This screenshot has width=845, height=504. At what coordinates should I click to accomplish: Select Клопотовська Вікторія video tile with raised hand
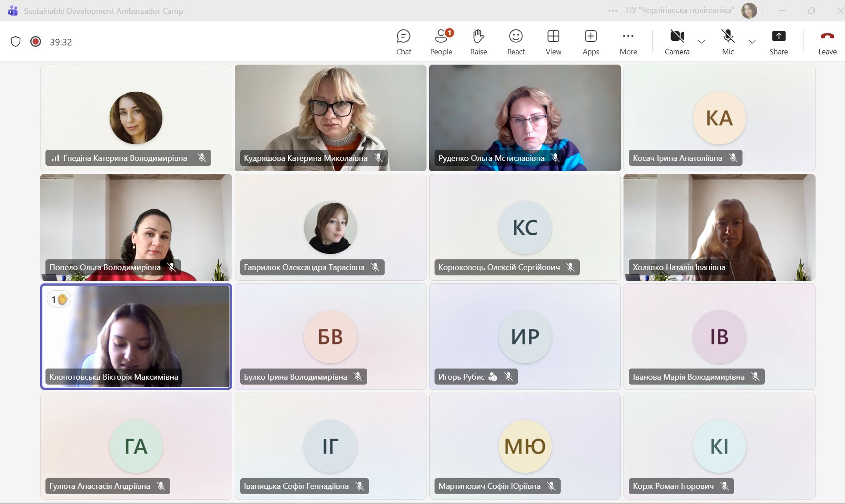136,336
